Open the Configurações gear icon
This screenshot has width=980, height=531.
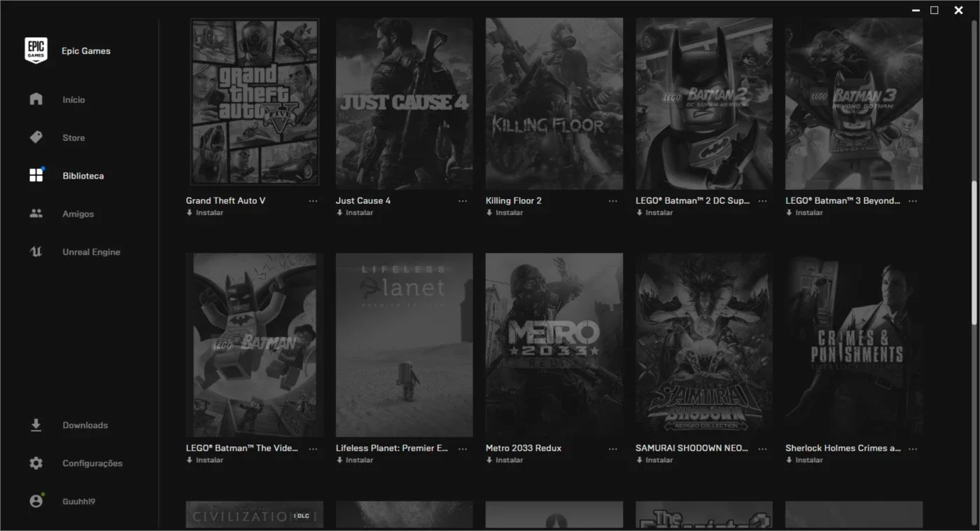tap(36, 463)
